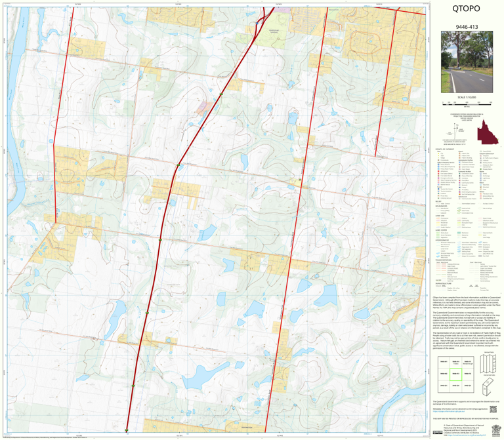Click the State of Queensland copyright notice
Screen dimensions: 504x440
(x=465, y=429)
